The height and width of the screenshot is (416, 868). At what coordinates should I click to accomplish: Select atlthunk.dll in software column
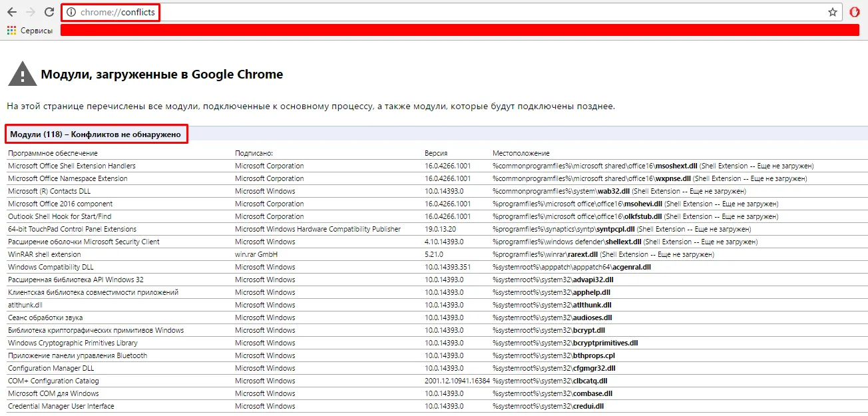tap(25, 305)
